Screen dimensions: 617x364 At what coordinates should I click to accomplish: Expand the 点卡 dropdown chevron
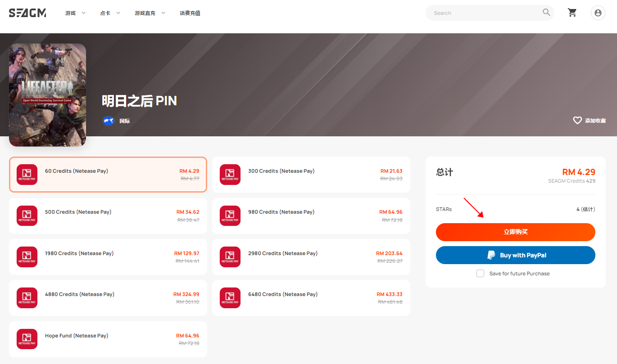tap(118, 13)
